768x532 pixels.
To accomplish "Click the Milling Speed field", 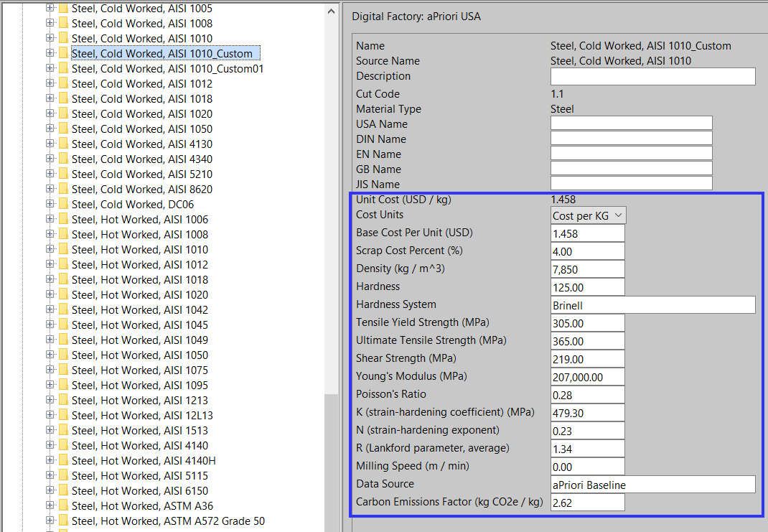I will click(588, 467).
